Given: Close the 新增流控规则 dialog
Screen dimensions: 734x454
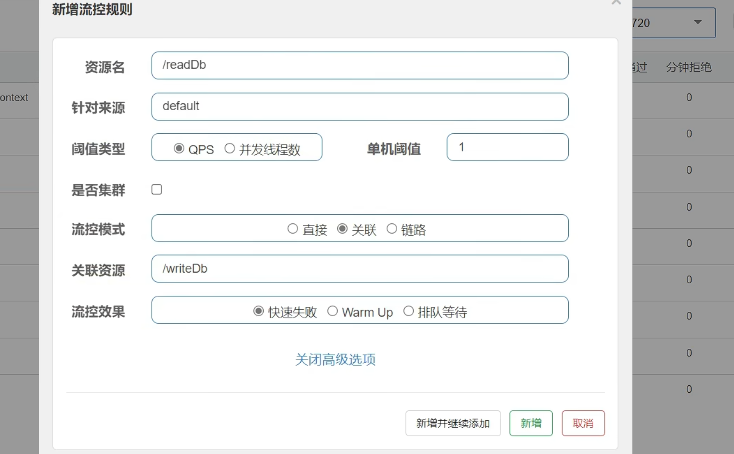Looking at the screenshot, I should click(616, 2).
